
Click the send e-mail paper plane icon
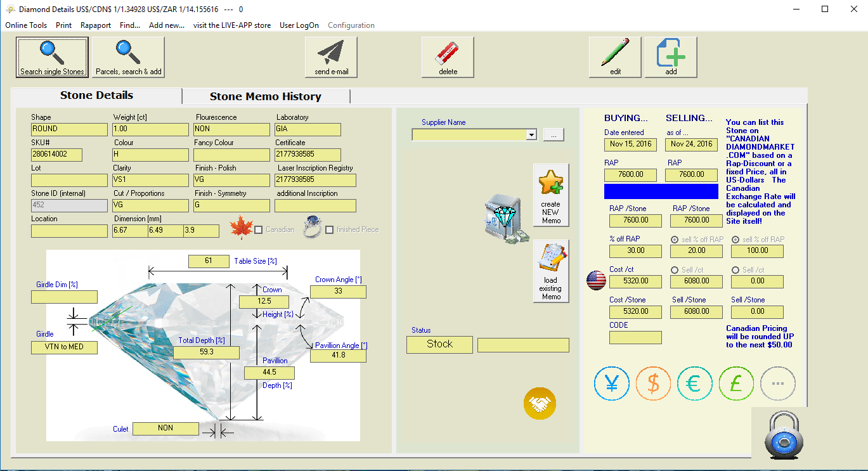point(331,57)
